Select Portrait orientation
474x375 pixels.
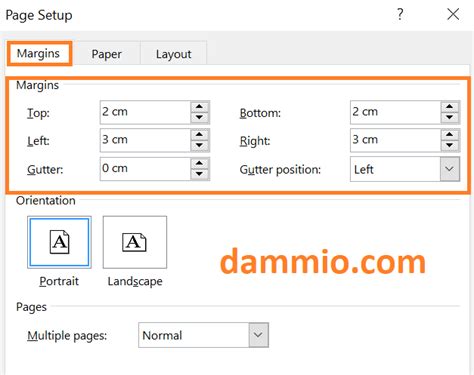[59, 242]
